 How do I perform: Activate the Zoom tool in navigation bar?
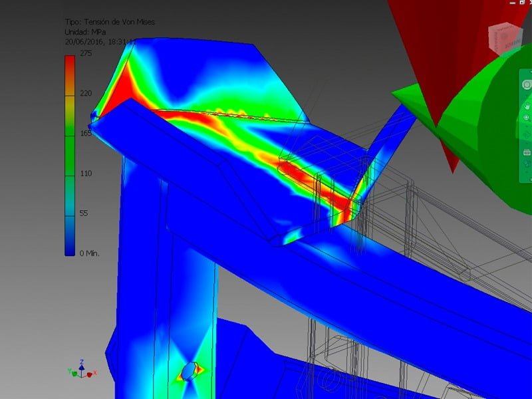click(x=527, y=118)
